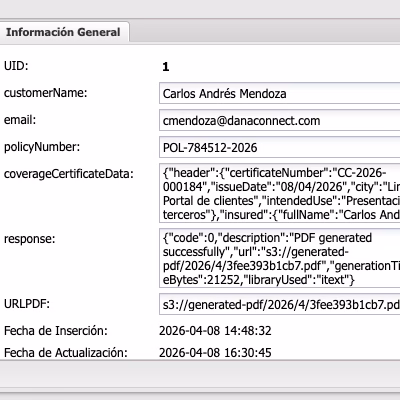Screen dimensions: 400x400
Task: Click the customerName label
Action: (x=45, y=93)
